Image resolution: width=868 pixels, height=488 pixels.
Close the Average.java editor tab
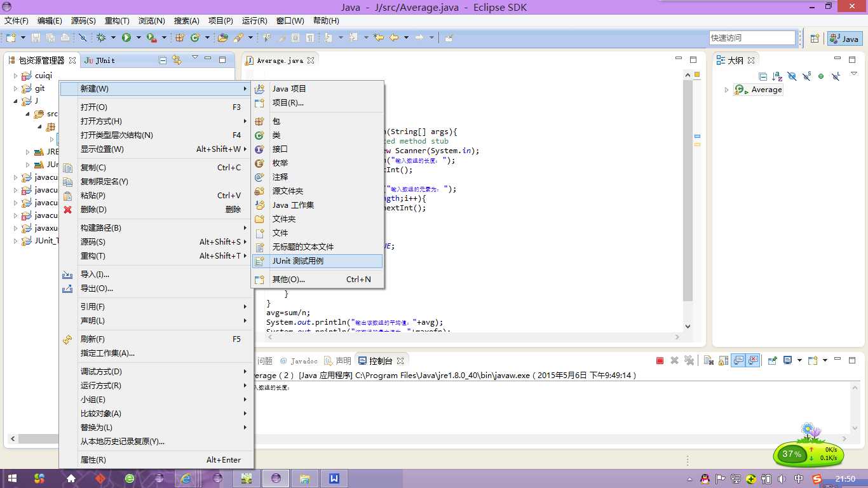311,60
